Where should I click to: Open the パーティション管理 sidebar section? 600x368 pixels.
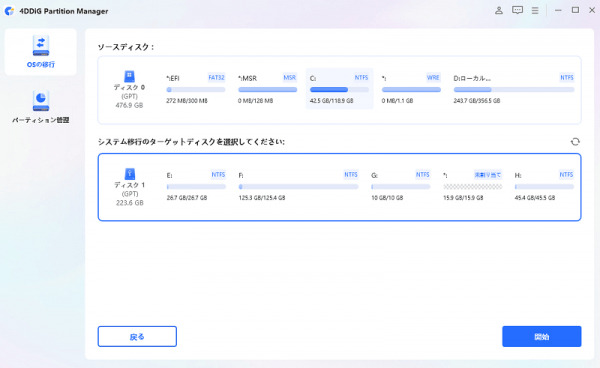click(x=41, y=107)
